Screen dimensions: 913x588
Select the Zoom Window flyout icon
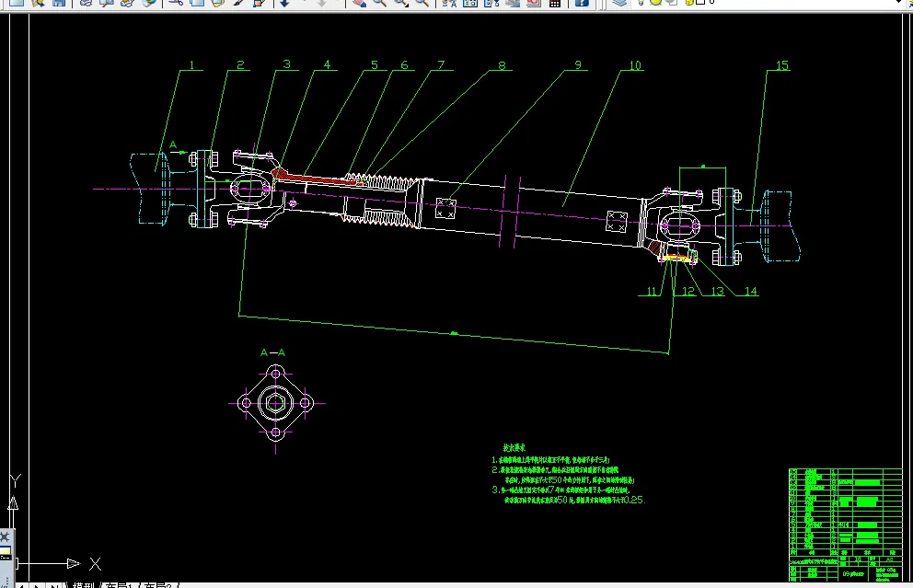coord(401,3)
